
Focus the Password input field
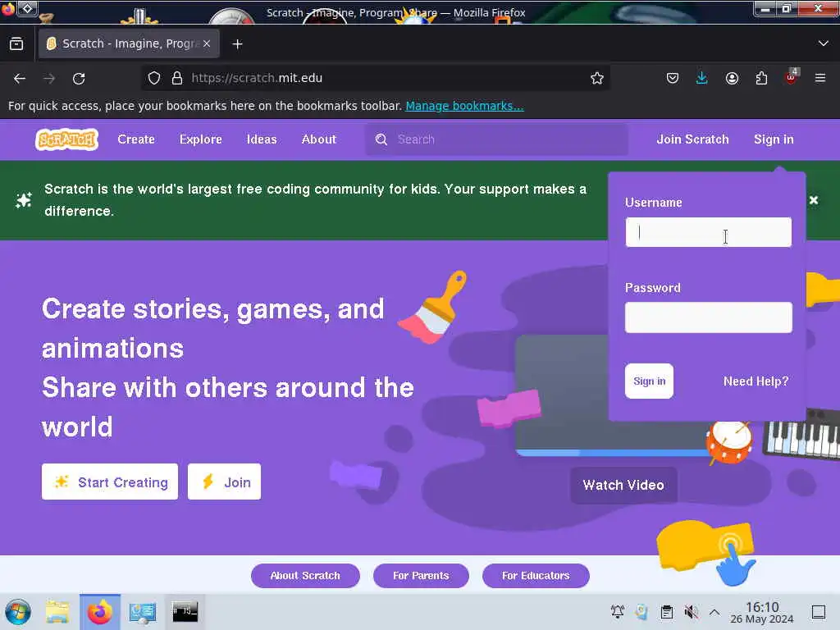708,317
